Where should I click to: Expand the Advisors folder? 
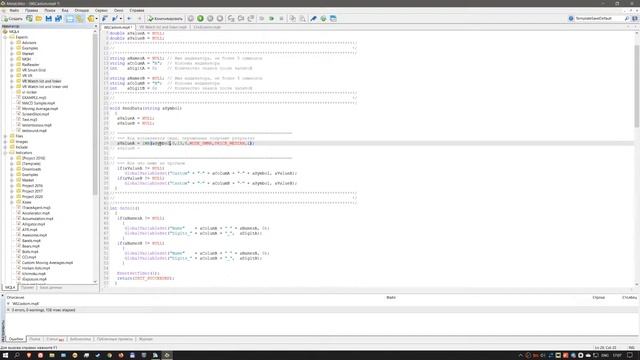click(x=12, y=43)
